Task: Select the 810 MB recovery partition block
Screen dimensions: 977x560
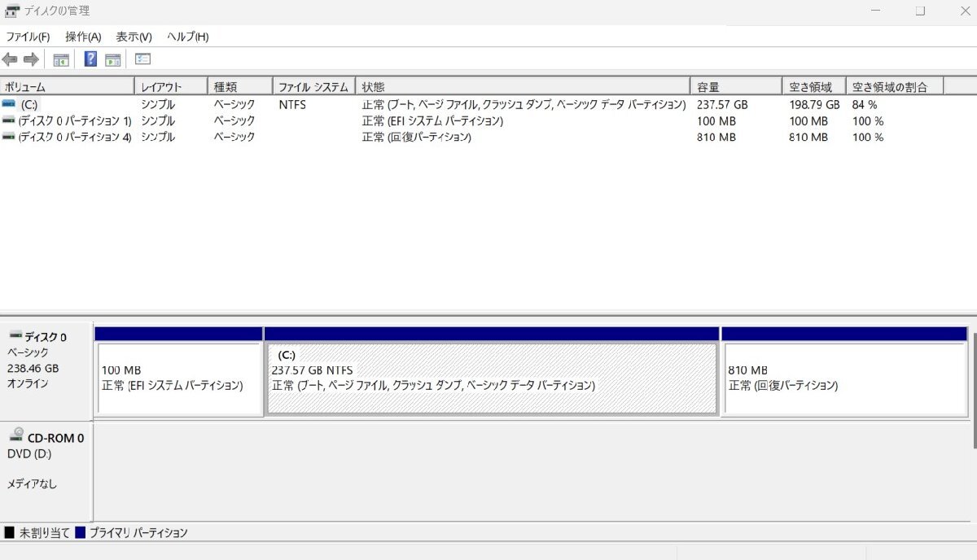Action: (844, 378)
